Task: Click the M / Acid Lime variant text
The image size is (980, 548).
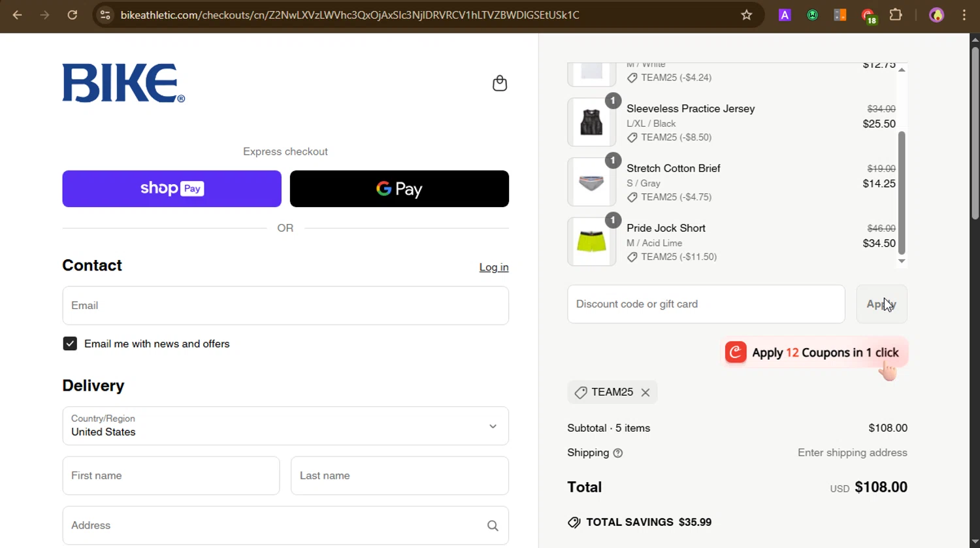Action: point(655,243)
